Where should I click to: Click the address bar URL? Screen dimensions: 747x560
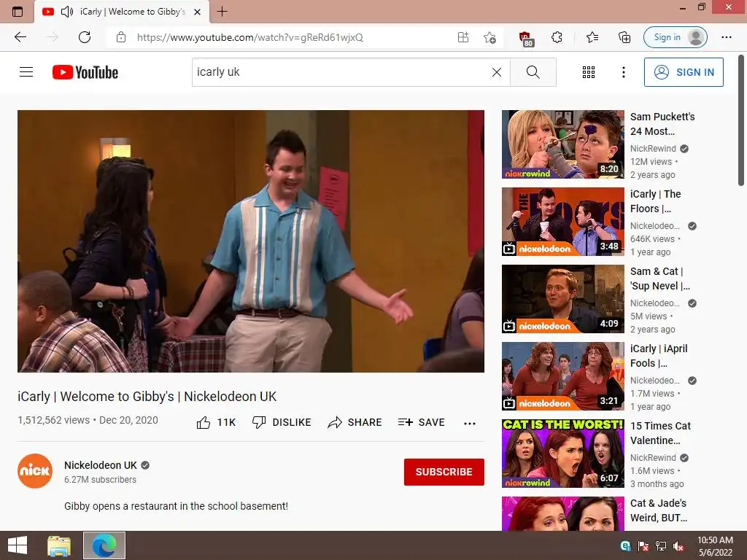point(250,37)
